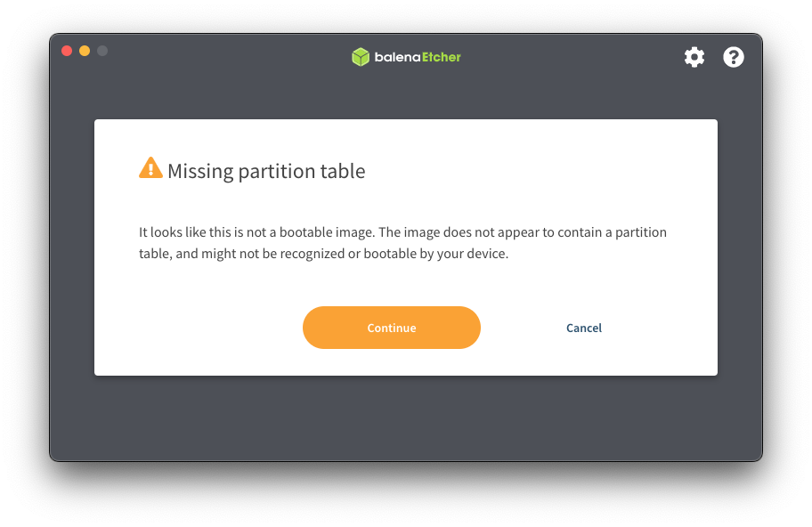Open Etcher settings via gear icon
Screen dimensions: 812x527
pyautogui.click(x=694, y=57)
